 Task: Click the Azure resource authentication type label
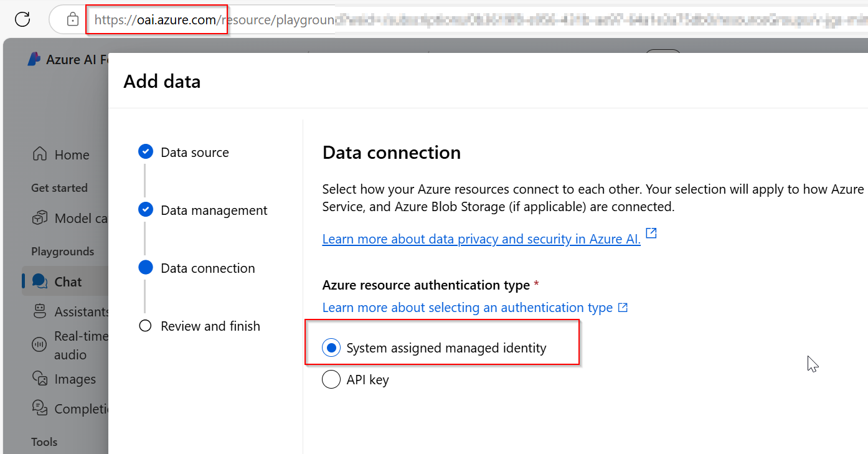coord(426,285)
